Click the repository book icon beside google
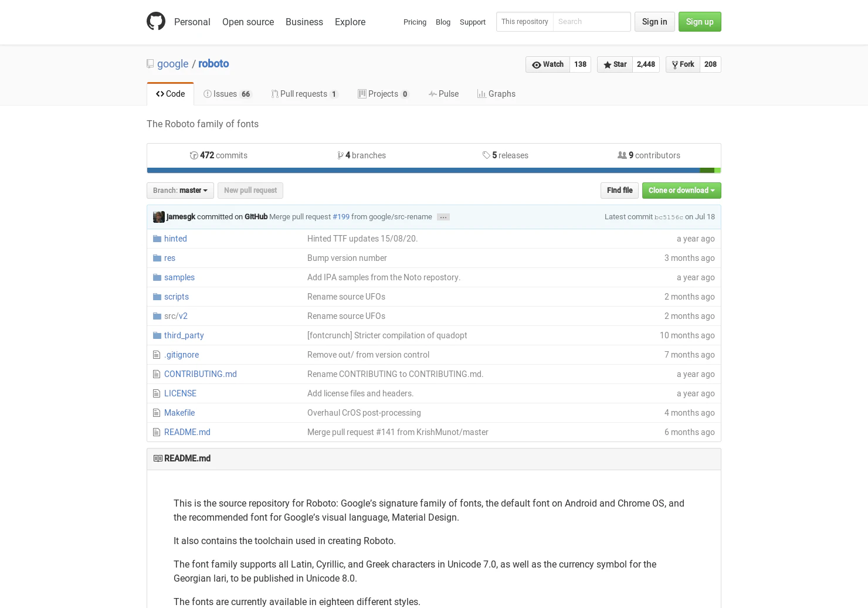 pyautogui.click(x=150, y=64)
